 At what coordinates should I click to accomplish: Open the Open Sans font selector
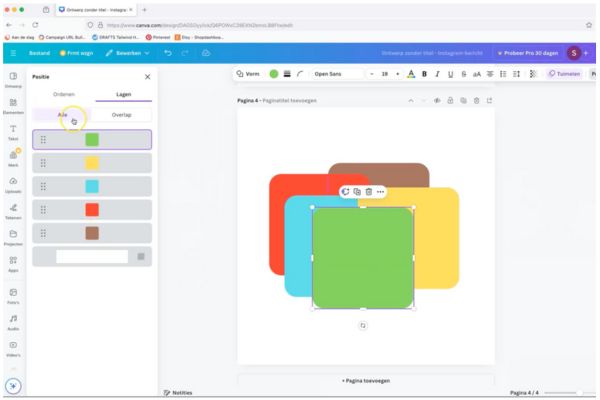(337, 74)
